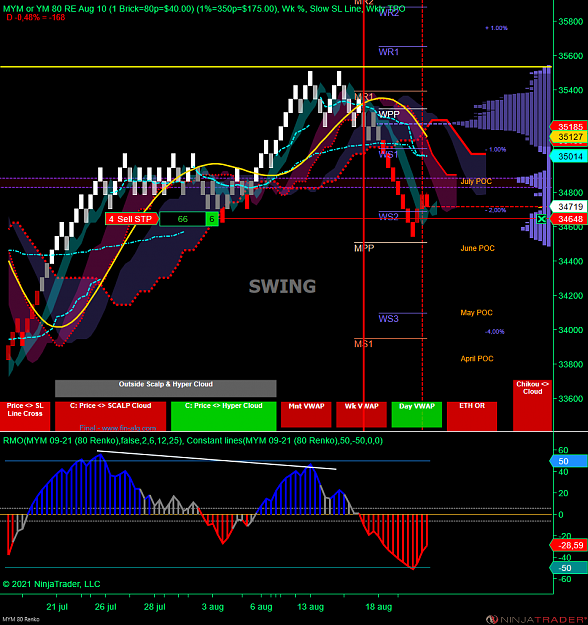Open the 'Final - www.fin-alg.com' link

tap(118, 428)
